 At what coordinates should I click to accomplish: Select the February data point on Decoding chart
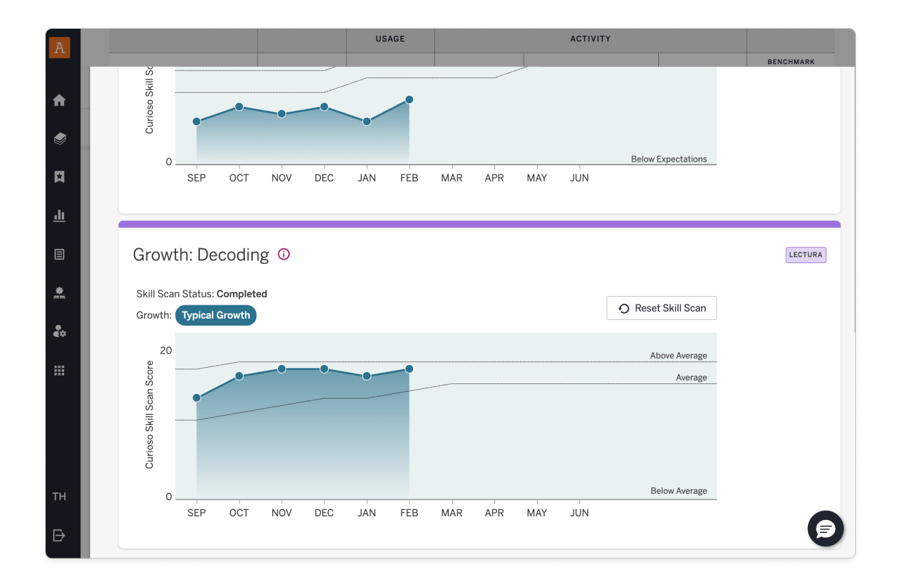[409, 369]
